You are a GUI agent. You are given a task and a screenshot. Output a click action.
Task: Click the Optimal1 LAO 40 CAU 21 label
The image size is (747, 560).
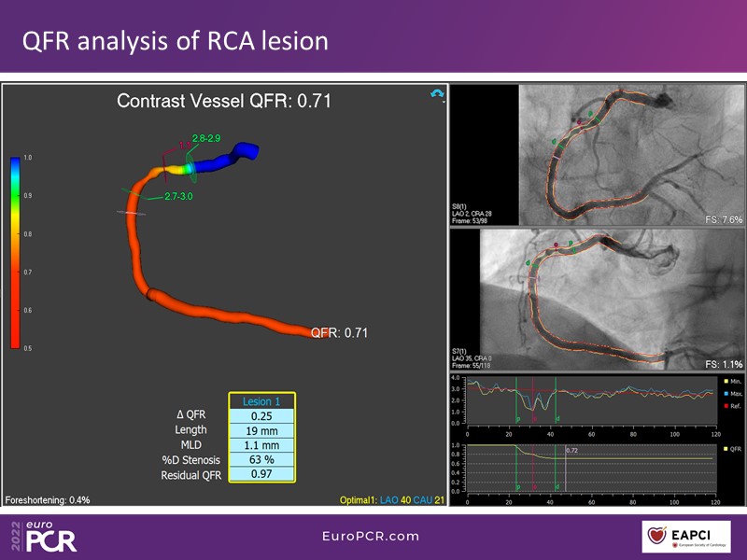[x=393, y=500]
